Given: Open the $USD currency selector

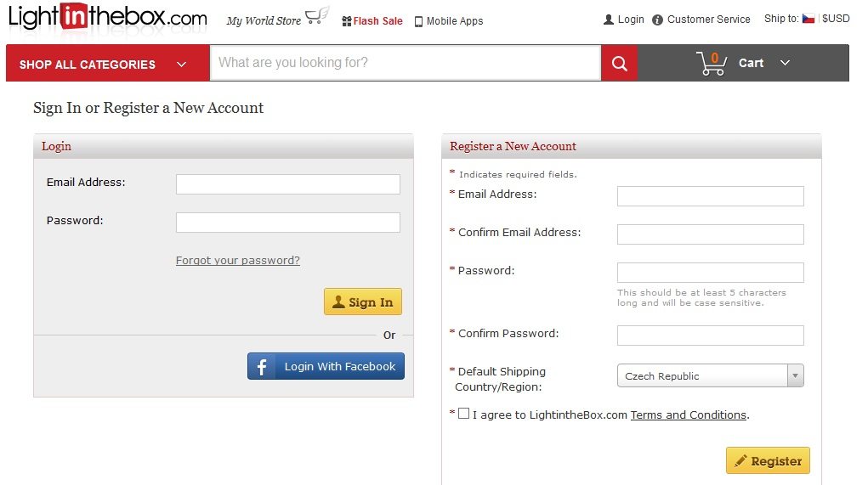Looking at the screenshot, I should pyautogui.click(x=836, y=19).
